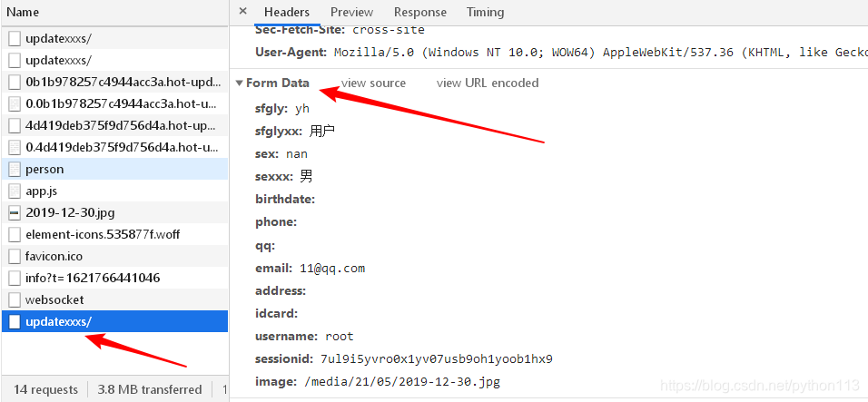
Task: Click the sexxx: 男 form field
Action: [284, 176]
